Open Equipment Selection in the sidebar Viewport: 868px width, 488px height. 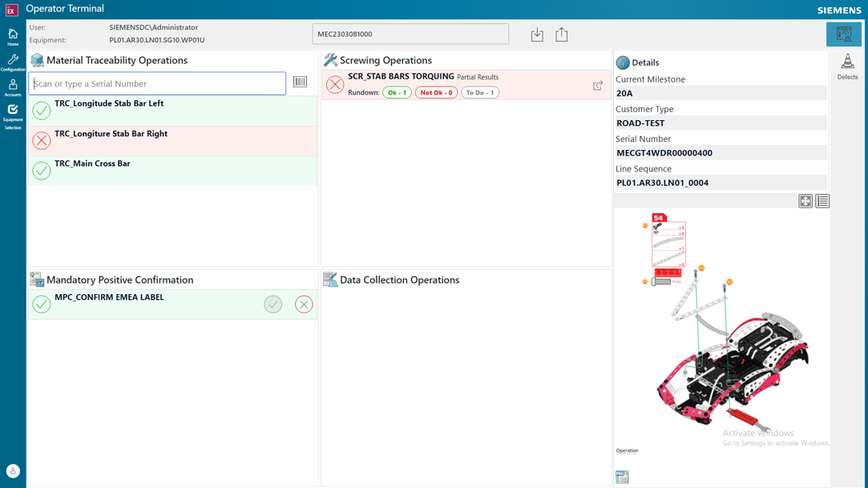tap(13, 117)
